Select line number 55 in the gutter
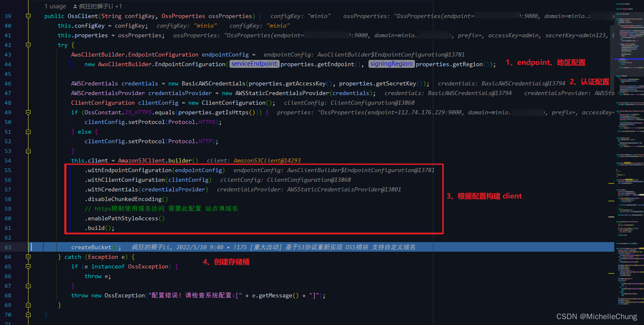 [x=8, y=170]
